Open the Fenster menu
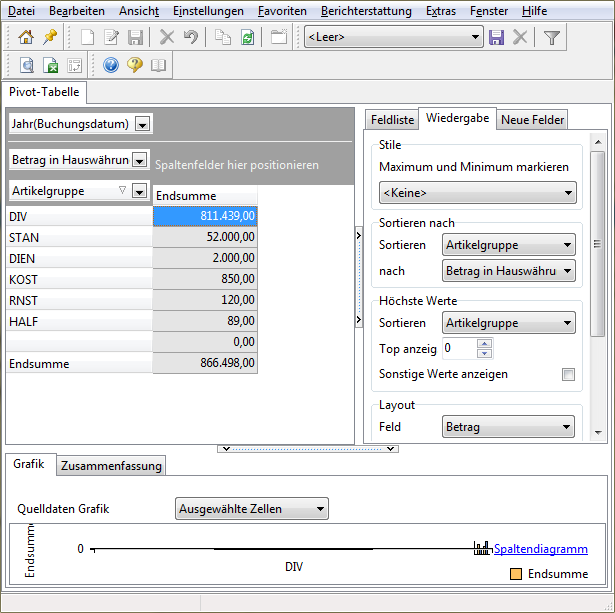 pyautogui.click(x=489, y=11)
